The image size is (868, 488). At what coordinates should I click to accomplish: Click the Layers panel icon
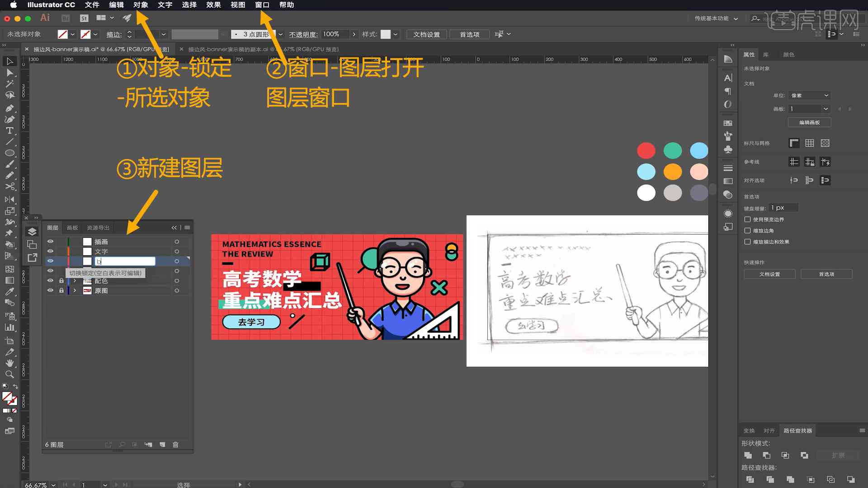[32, 231]
